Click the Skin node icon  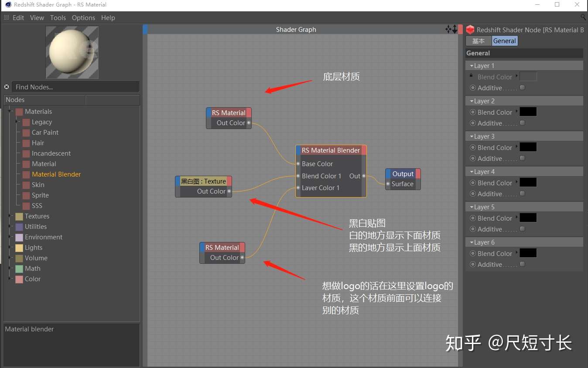[x=26, y=185]
